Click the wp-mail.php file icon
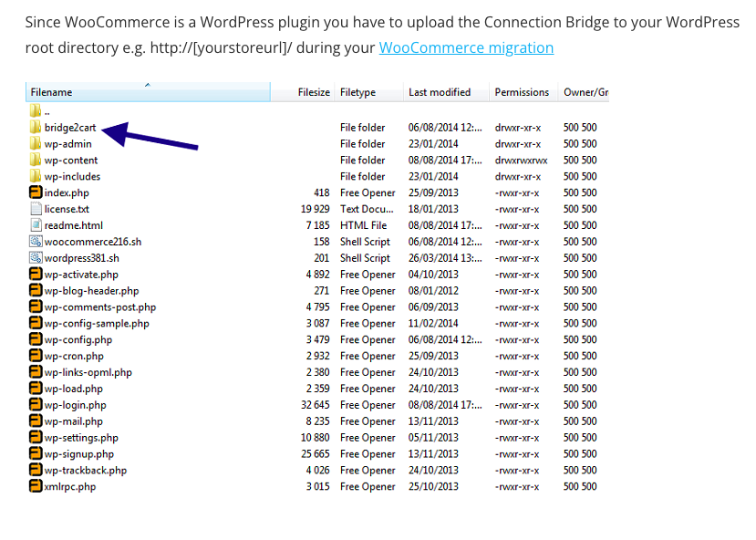This screenshot has width=756, height=540. click(36, 421)
